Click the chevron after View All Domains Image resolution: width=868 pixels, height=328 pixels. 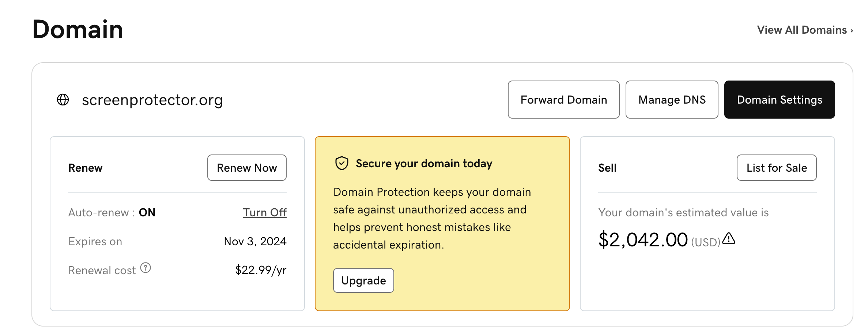(852, 31)
